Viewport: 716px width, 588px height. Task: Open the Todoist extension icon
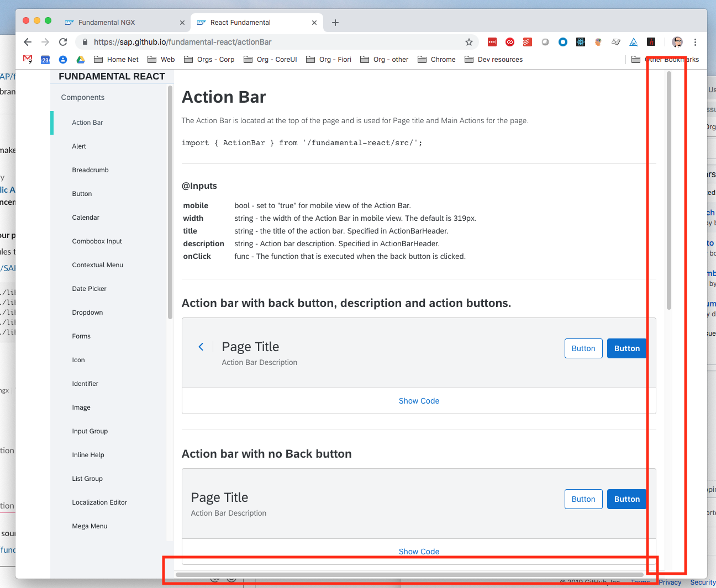click(x=528, y=42)
